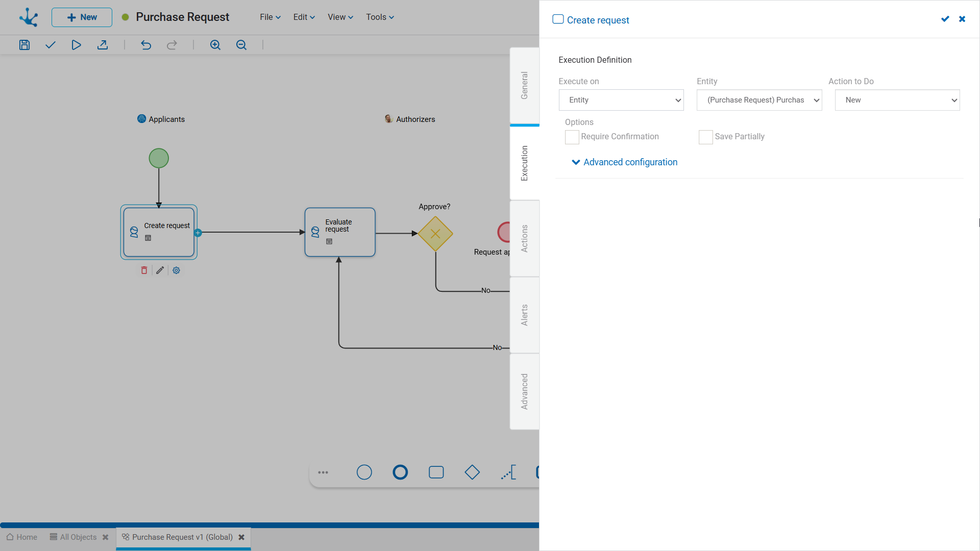Select the Approve? gateway diamond
980x551 pixels.
pyautogui.click(x=435, y=234)
